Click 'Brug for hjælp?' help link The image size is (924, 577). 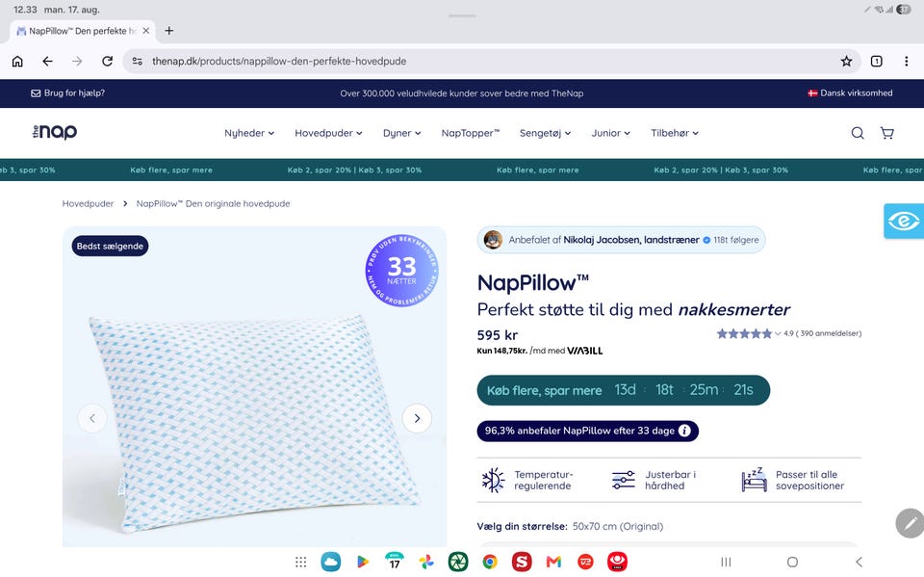point(67,93)
